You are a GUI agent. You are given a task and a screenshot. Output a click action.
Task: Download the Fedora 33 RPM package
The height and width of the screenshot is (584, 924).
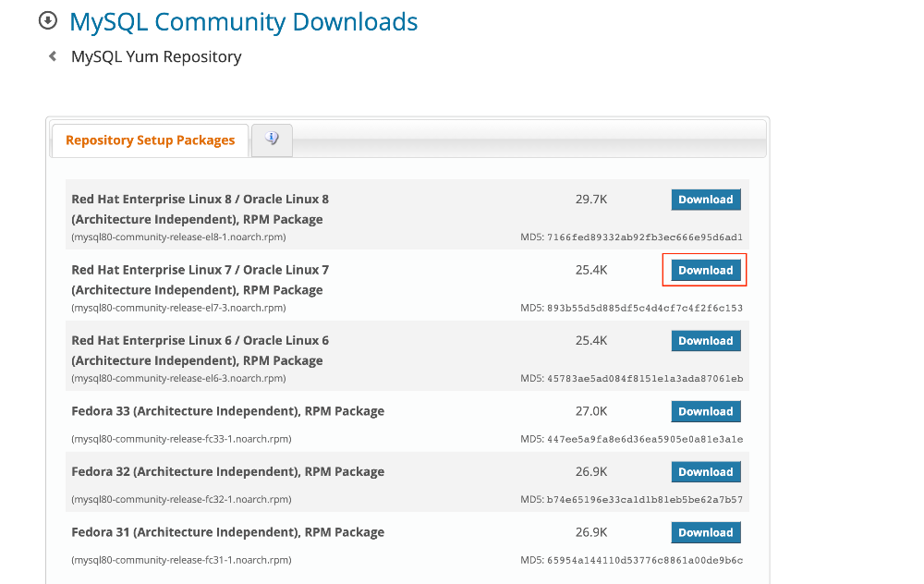tap(705, 411)
